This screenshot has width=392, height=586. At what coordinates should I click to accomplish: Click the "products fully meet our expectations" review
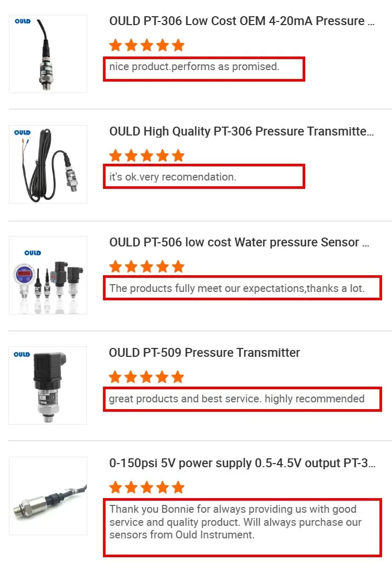coord(237,288)
